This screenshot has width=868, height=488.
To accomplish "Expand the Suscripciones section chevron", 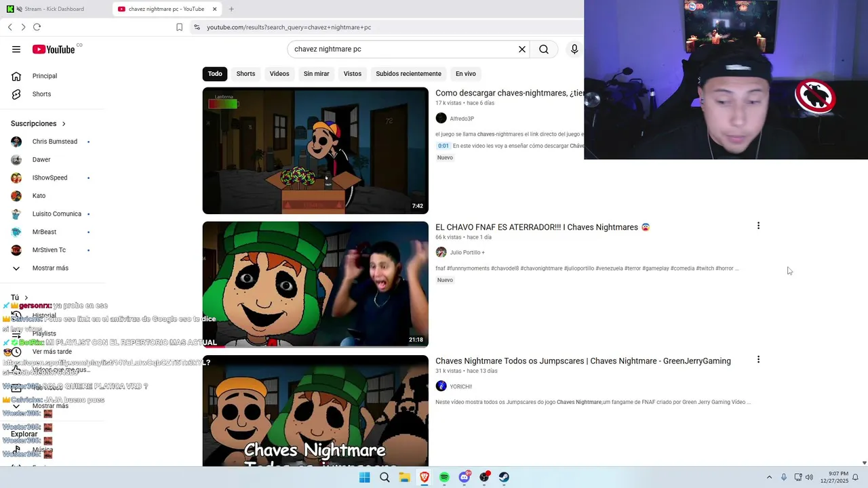I will [x=64, y=123].
